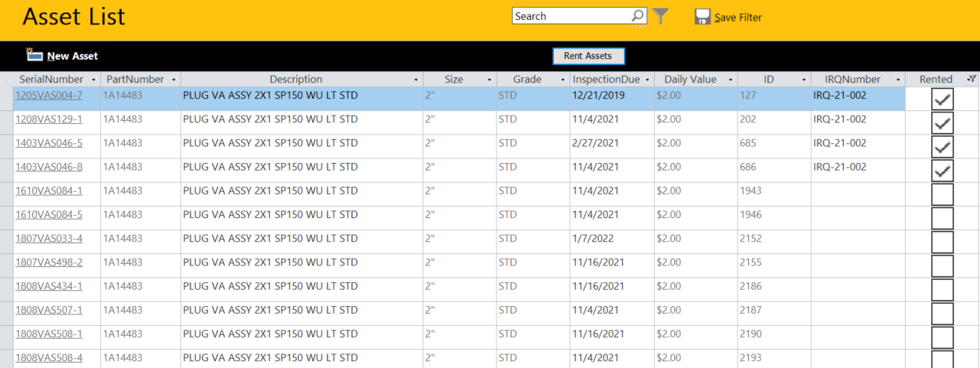Open the serial number link 1205VAS004-7
This screenshot has width=980, height=368.
coord(49,96)
